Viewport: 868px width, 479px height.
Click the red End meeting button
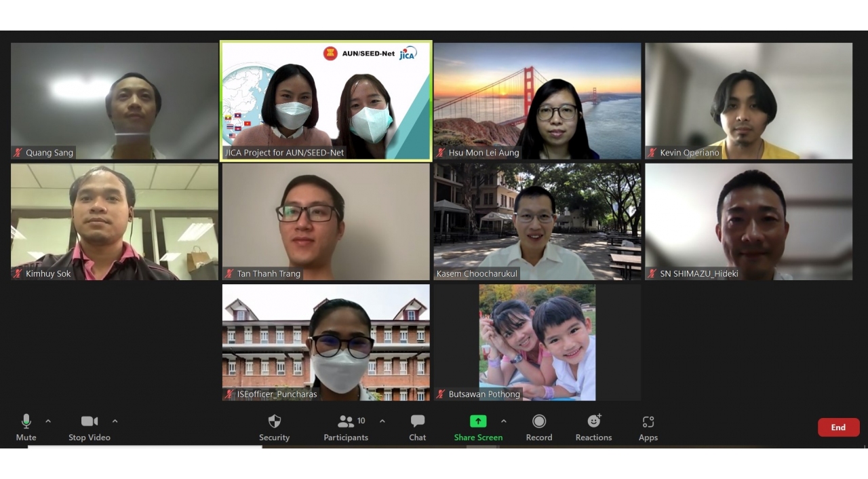[x=839, y=427]
